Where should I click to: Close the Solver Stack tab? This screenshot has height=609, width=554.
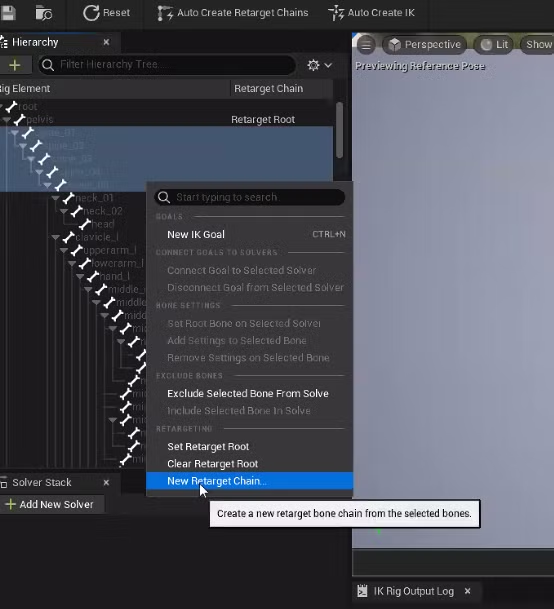coord(106,482)
